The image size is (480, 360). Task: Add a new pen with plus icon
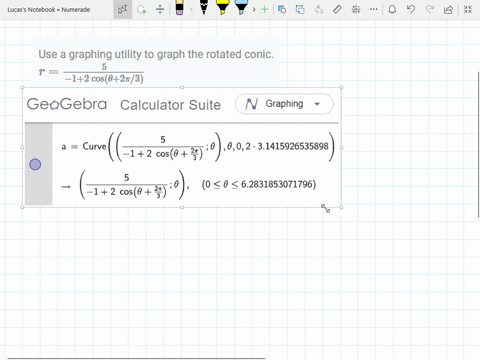(x=264, y=9)
